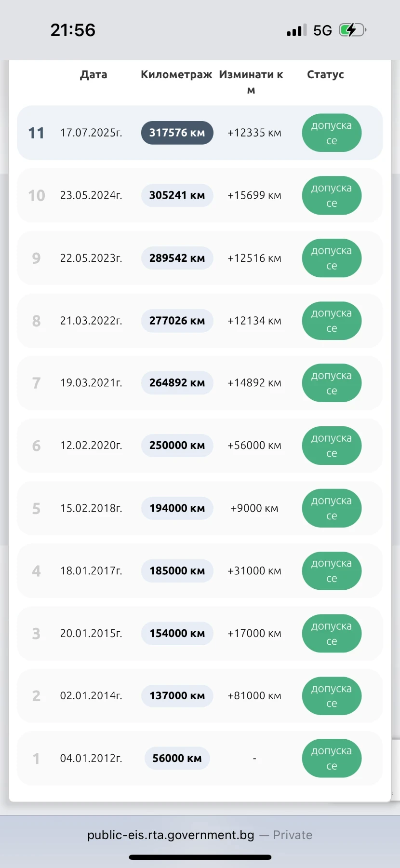
Task: Tap the 21:56 clock in status bar
Action: click(x=73, y=30)
